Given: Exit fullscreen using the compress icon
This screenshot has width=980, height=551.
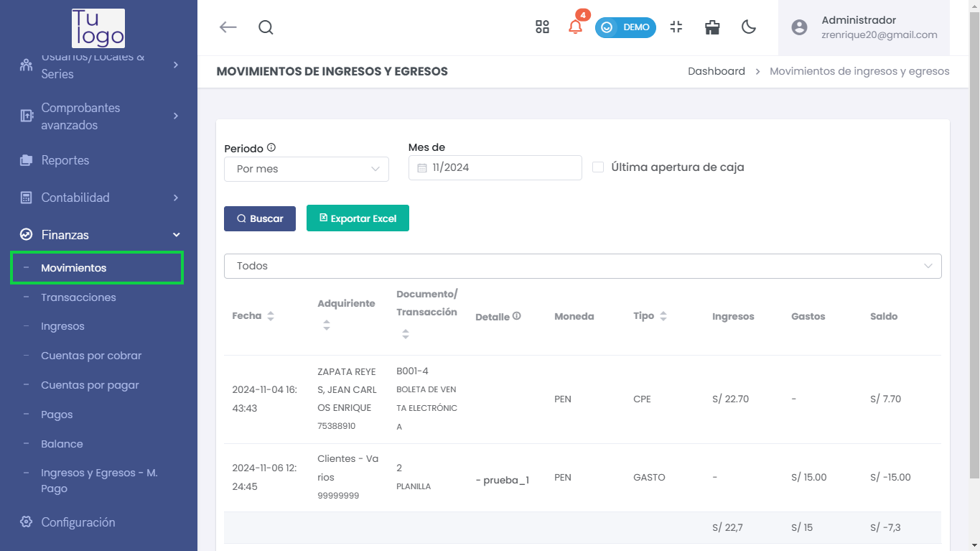Looking at the screenshot, I should [676, 27].
